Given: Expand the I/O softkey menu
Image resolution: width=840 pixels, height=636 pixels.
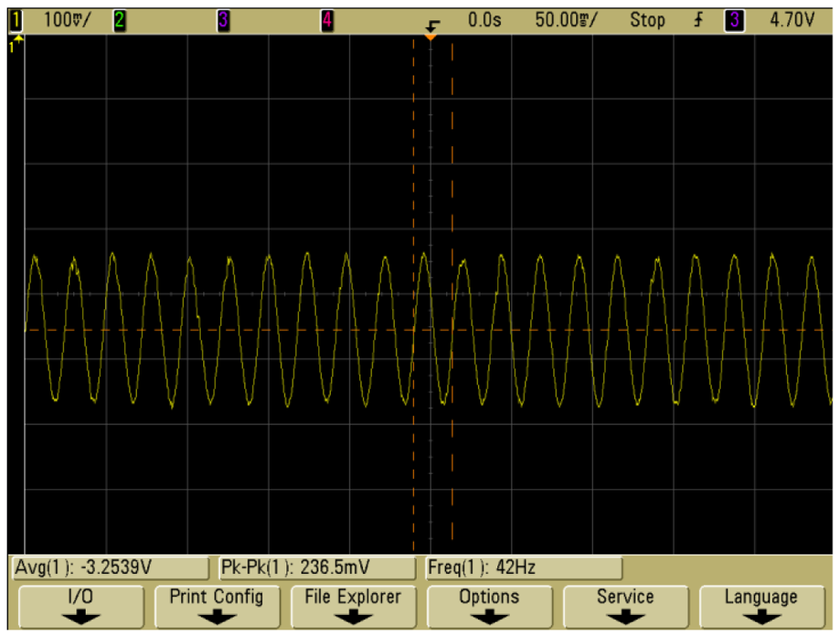Looking at the screenshot, I should click(x=81, y=606).
